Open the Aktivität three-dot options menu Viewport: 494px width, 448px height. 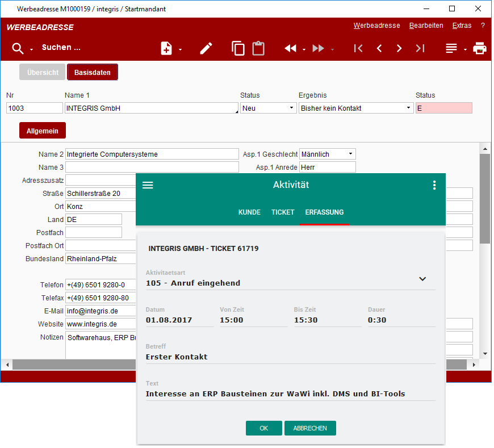point(434,185)
